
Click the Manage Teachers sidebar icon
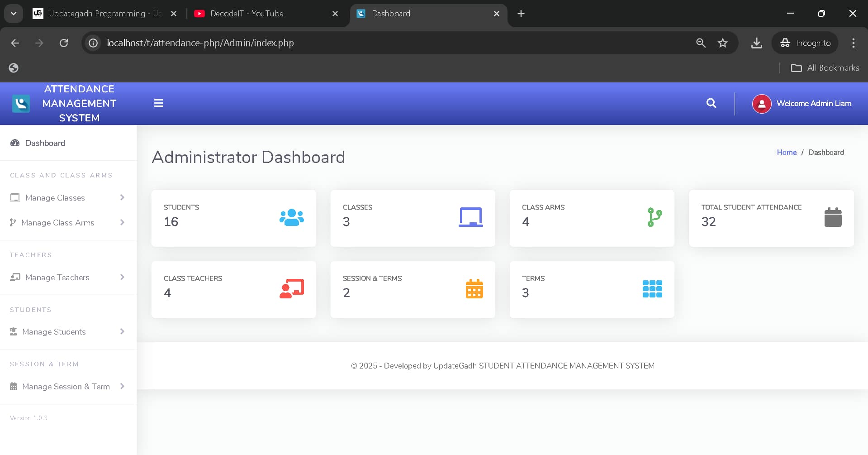[x=15, y=277]
